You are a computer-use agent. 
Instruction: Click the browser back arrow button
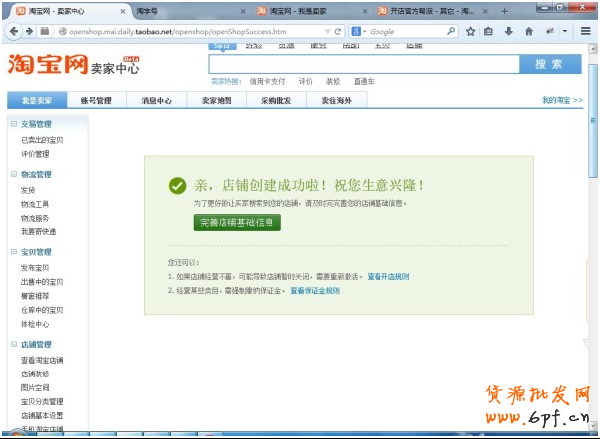(15, 31)
